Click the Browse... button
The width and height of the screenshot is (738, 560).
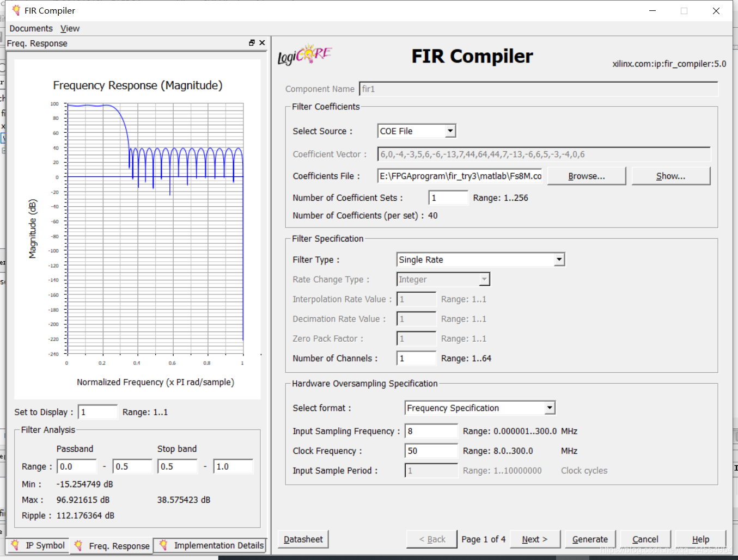(587, 176)
